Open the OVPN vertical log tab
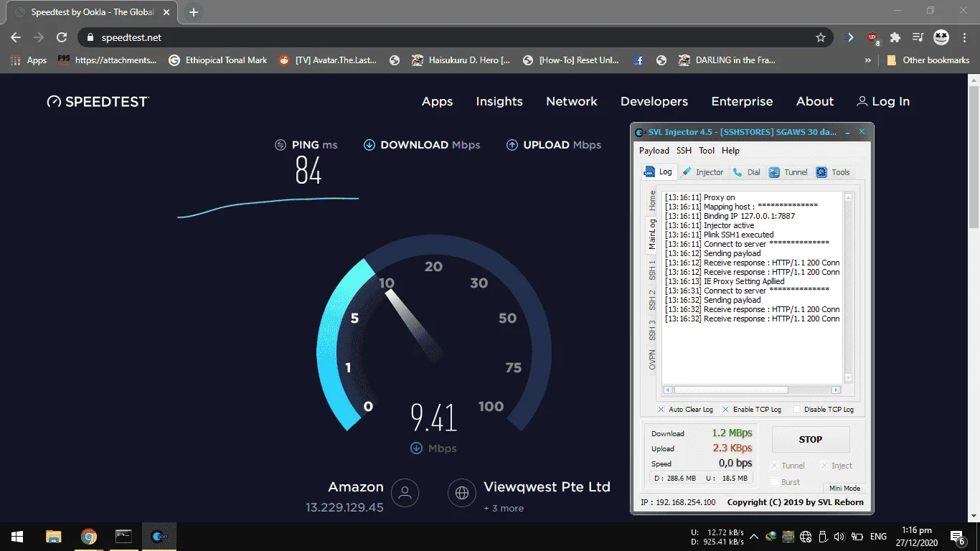 (652, 359)
